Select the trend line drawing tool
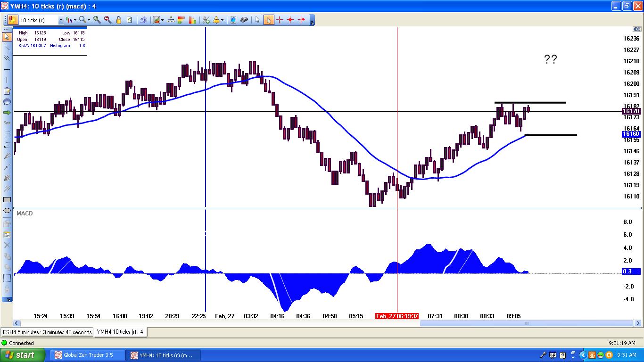644x362 pixels. click(7, 47)
